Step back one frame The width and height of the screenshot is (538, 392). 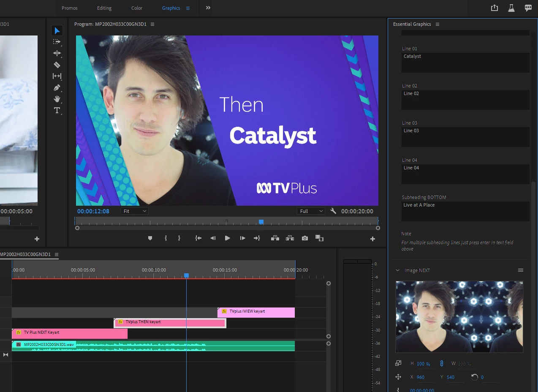coord(213,238)
